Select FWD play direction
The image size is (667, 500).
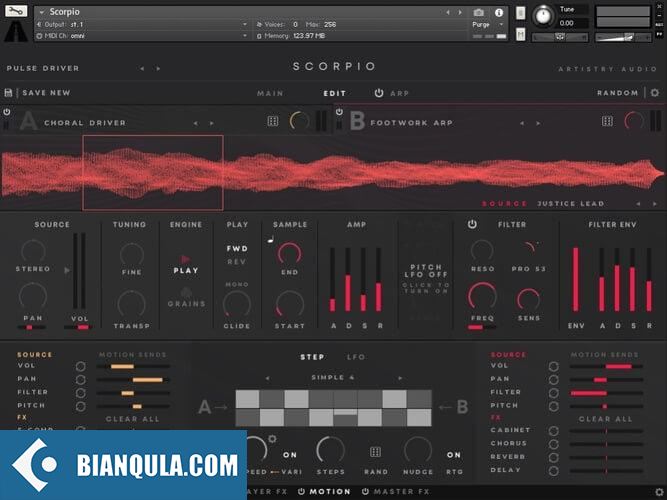[237, 249]
